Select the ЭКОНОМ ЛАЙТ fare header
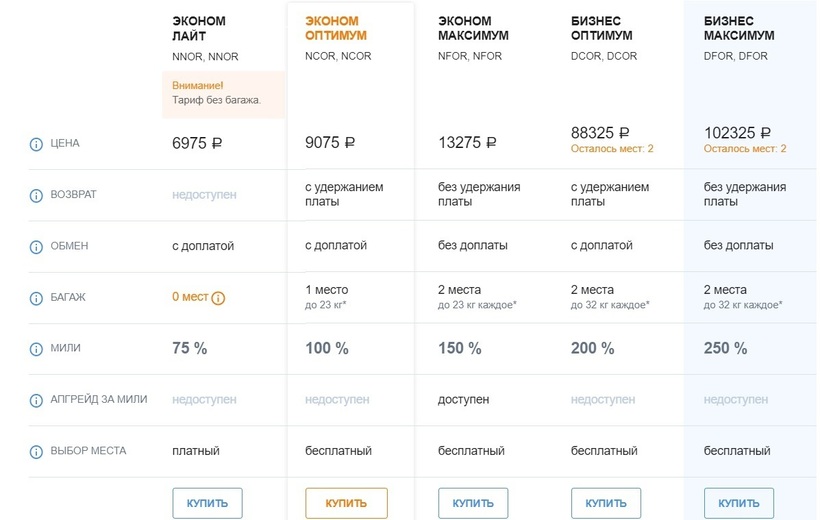 pyautogui.click(x=198, y=28)
